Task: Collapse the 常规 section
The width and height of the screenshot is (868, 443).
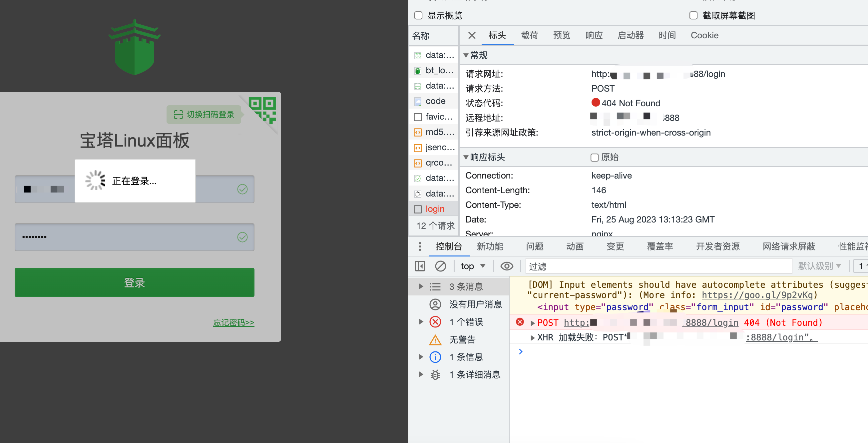Action: point(466,56)
